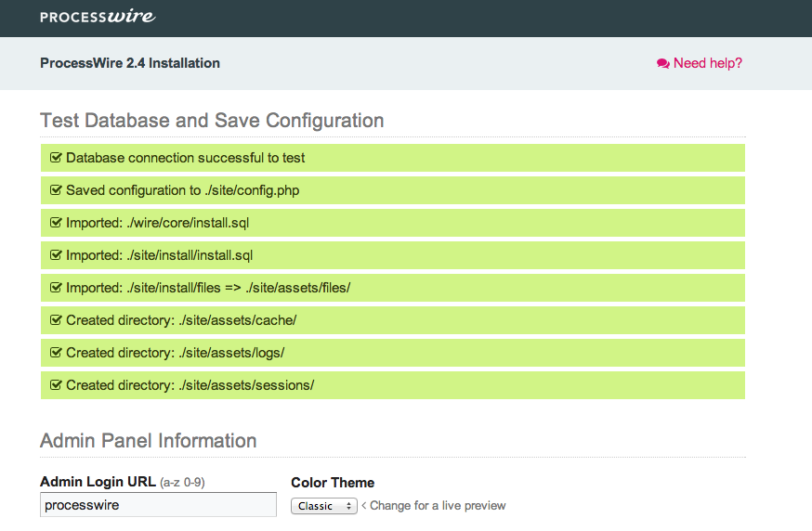812x531 pixels.
Task: Click the ProcessWire logo in header
Action: point(98,17)
